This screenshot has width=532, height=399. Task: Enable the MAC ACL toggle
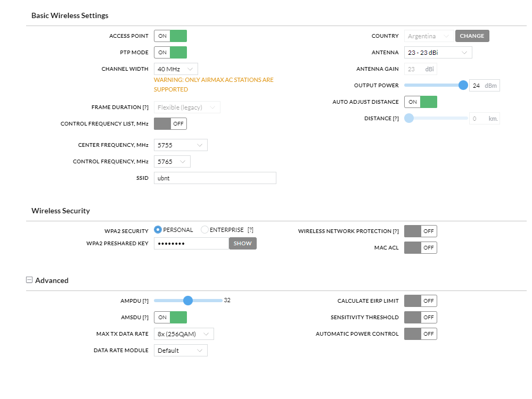[x=420, y=248]
